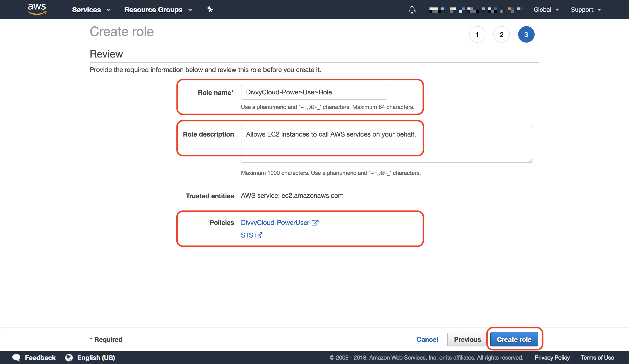The image size is (629, 364).
Task: Click the Previous button
Action: pyautogui.click(x=467, y=339)
